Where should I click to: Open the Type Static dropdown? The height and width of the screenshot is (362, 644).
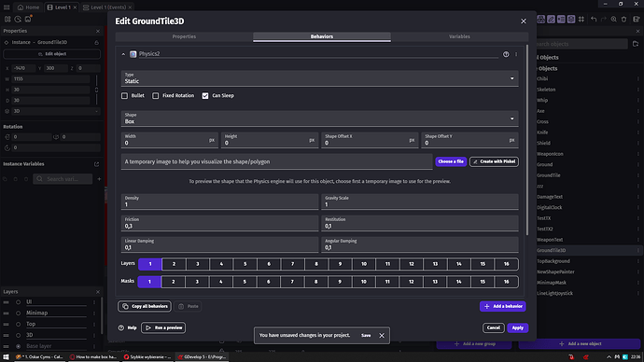(x=319, y=78)
